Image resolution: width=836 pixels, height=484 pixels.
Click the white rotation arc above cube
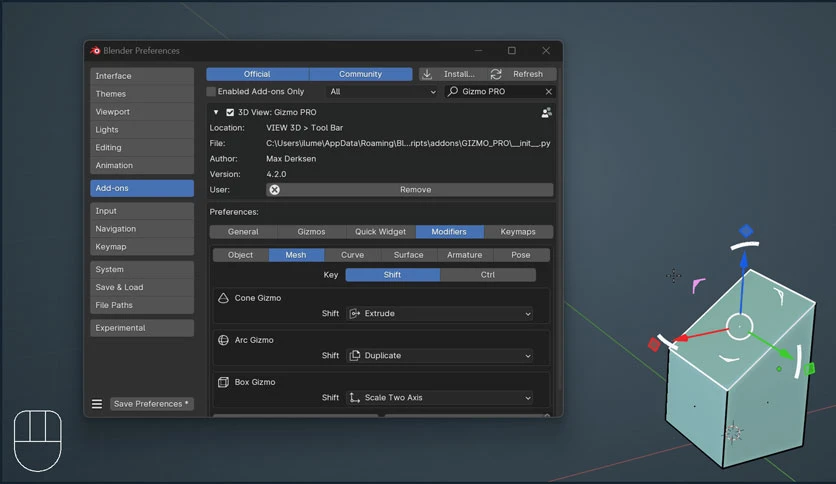pos(744,245)
